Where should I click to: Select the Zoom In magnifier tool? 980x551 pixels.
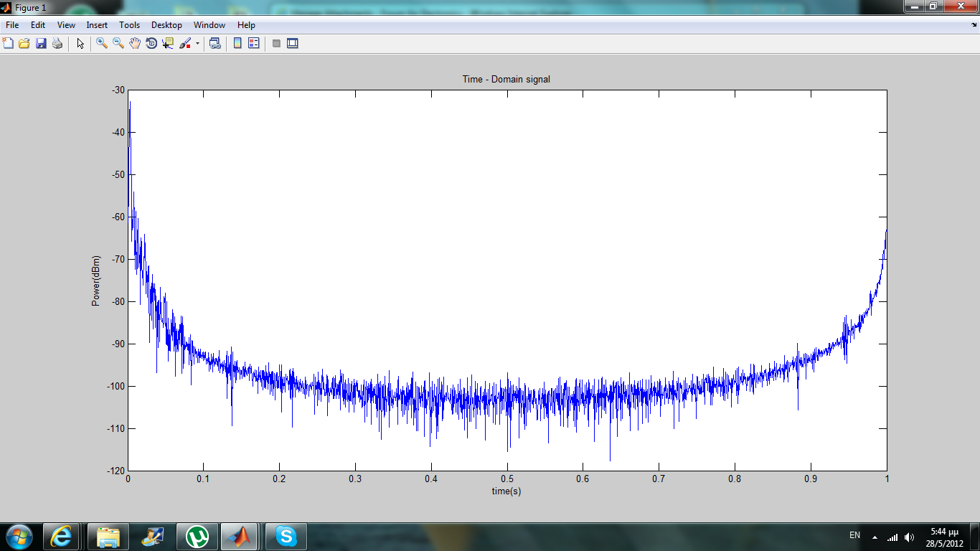point(102,44)
